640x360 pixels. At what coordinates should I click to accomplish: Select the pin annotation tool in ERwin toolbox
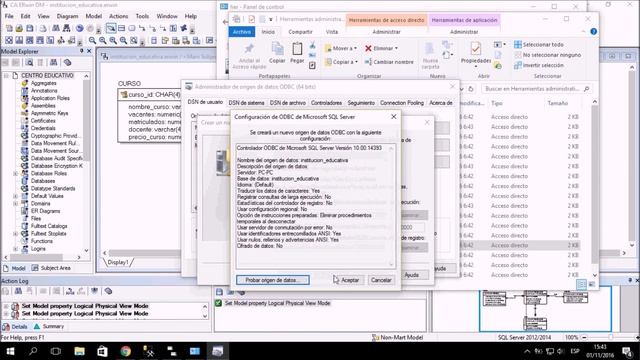point(184,29)
